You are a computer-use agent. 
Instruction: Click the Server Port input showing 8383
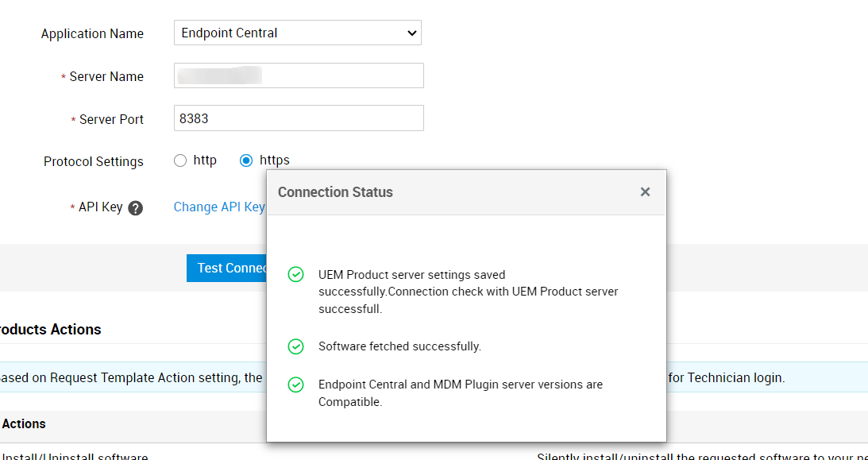298,118
